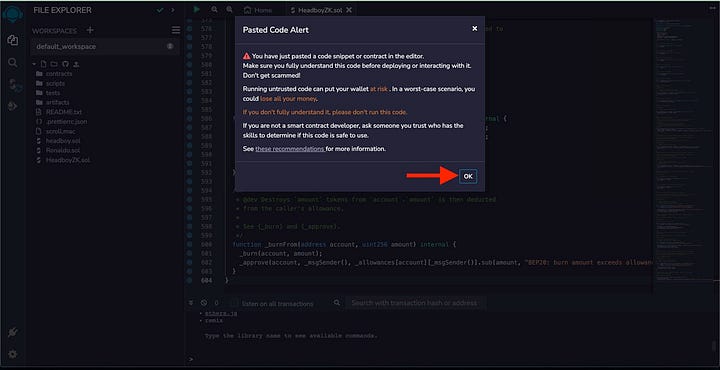Toggle 'listen on all transactions' checkbox
Viewport: 720px width, 370px height.
coord(234,303)
